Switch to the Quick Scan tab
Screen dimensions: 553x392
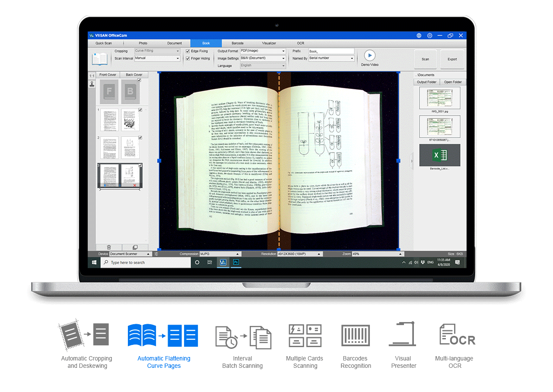coord(104,43)
